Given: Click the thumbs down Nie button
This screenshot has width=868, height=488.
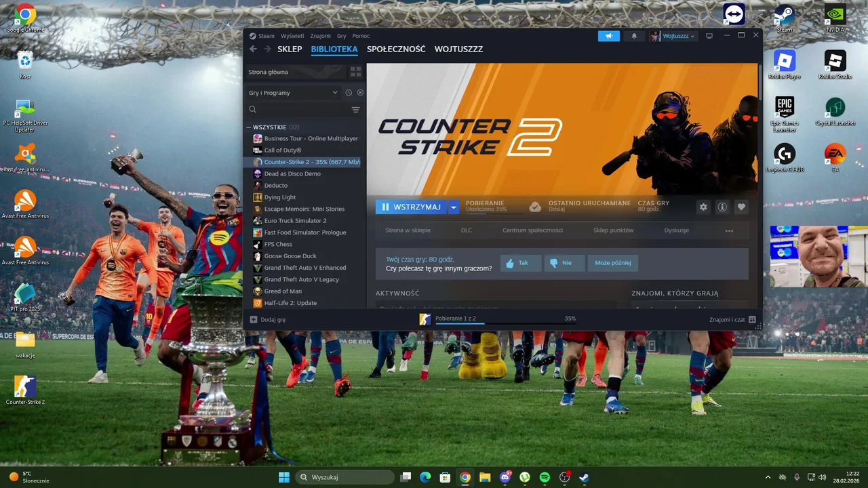Looking at the screenshot, I should [564, 263].
